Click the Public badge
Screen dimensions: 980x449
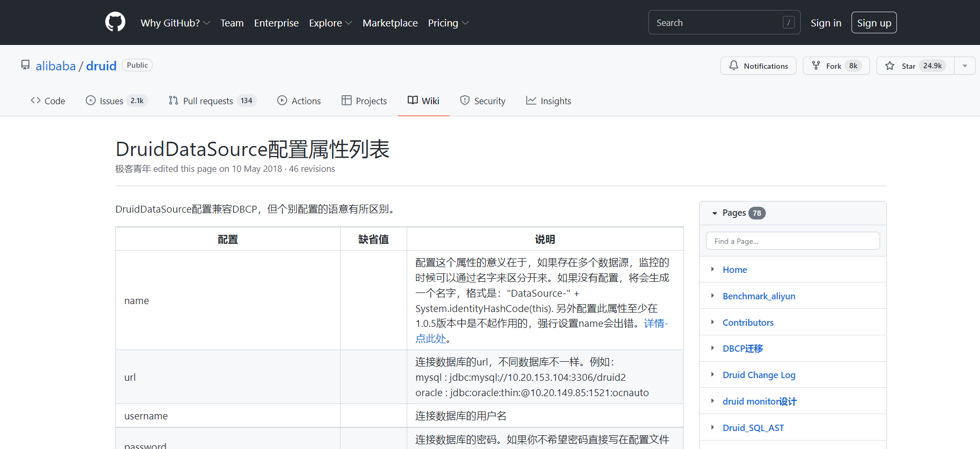pyautogui.click(x=138, y=65)
